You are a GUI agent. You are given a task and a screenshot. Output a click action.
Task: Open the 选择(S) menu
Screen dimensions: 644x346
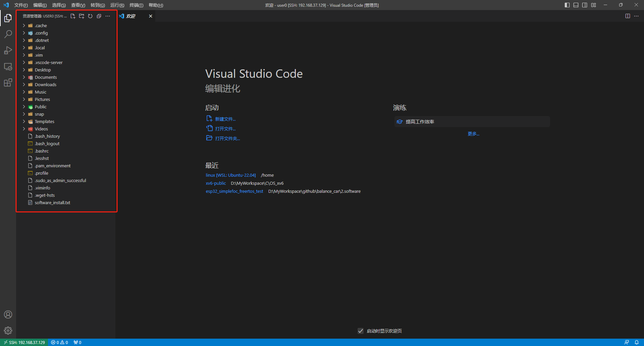click(59, 5)
